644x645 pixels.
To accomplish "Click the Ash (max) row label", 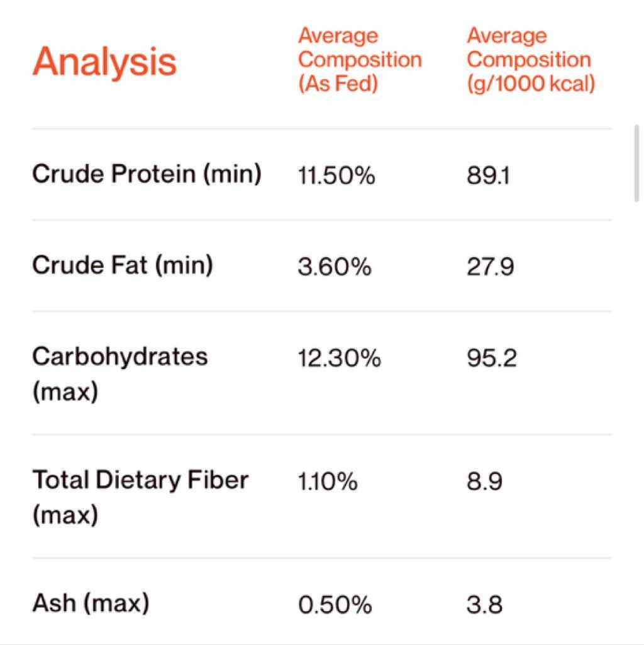I will (x=91, y=604).
